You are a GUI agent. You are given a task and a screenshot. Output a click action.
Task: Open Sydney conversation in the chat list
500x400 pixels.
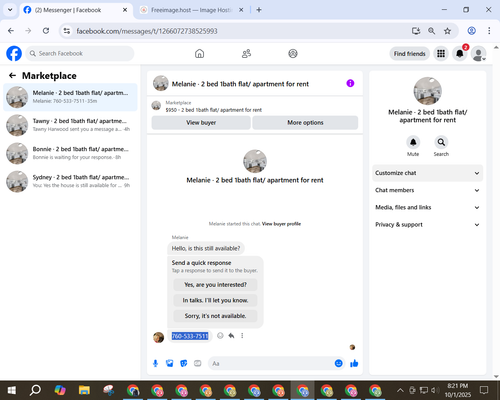click(x=70, y=181)
